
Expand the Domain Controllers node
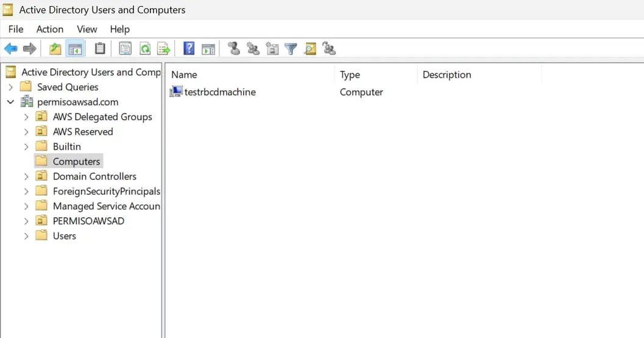click(x=26, y=176)
